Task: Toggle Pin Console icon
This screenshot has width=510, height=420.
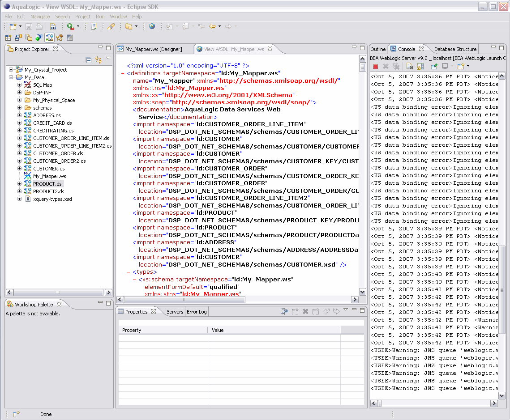Action: [x=434, y=66]
